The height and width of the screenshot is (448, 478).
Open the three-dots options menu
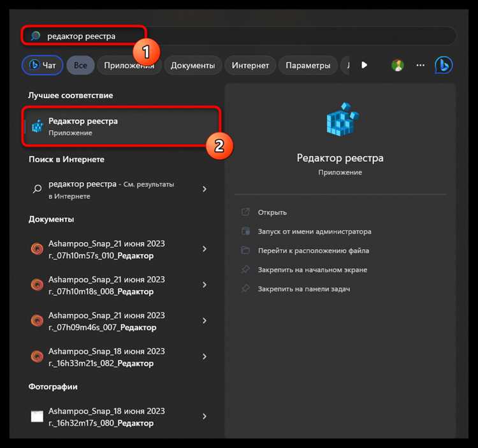pos(421,65)
